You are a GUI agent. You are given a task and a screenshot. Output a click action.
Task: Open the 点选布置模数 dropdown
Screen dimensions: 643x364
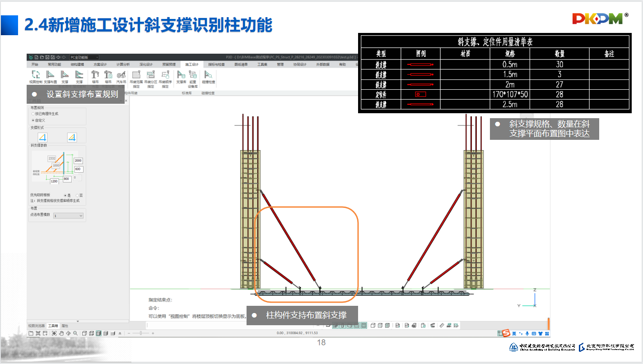click(x=68, y=216)
